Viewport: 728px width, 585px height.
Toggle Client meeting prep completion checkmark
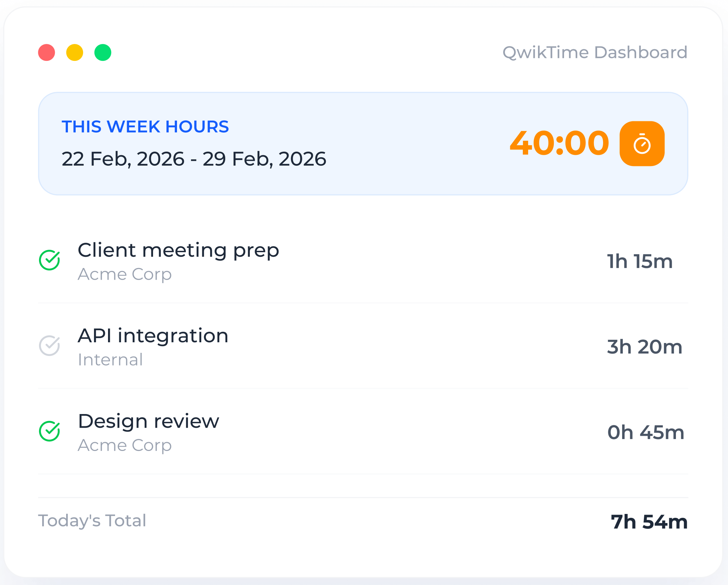click(50, 260)
